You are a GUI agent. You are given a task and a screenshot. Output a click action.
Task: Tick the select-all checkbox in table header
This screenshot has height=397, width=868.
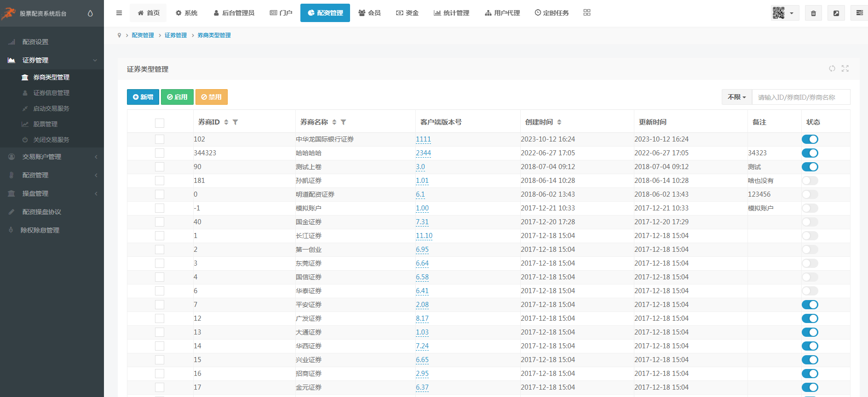click(x=160, y=123)
